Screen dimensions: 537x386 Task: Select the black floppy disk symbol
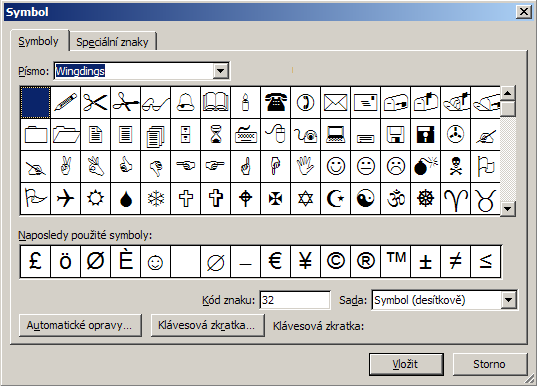point(426,135)
